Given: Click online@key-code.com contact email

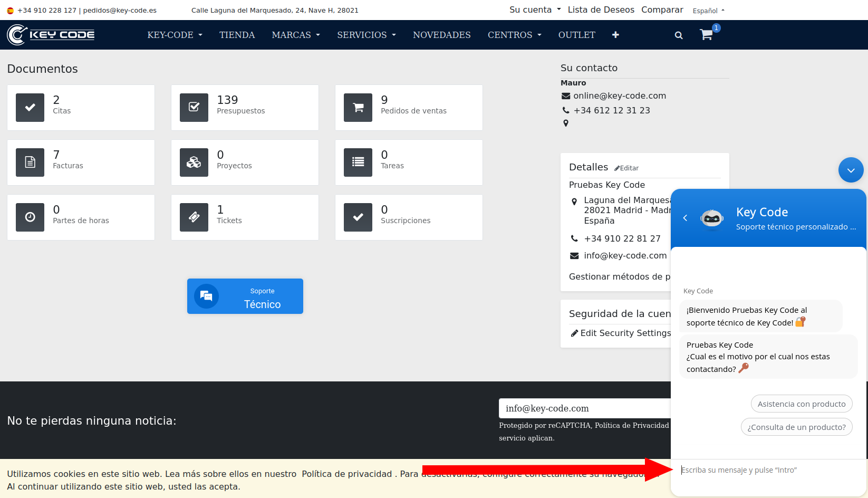Looking at the screenshot, I should tap(620, 96).
